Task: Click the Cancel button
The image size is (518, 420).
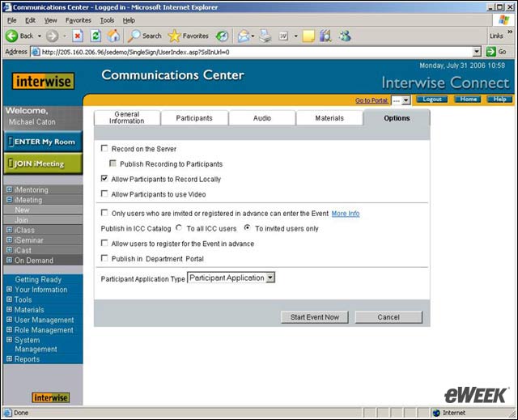Action: 388,317
